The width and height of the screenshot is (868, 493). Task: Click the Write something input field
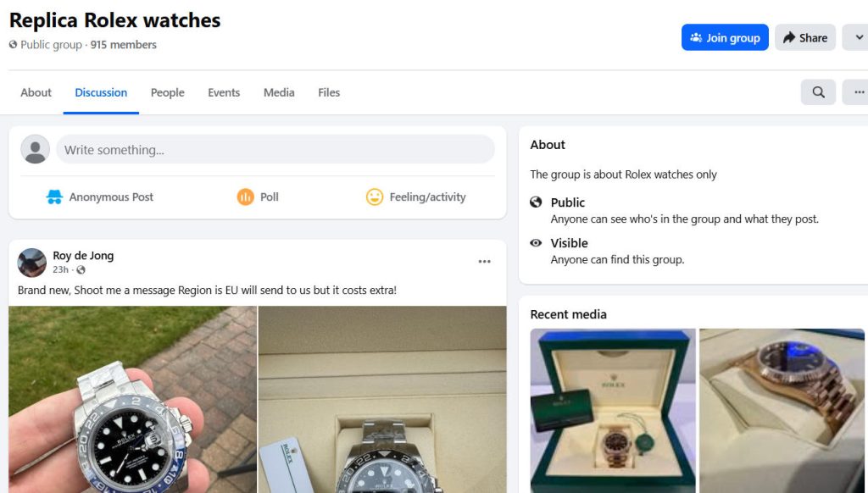coord(275,150)
